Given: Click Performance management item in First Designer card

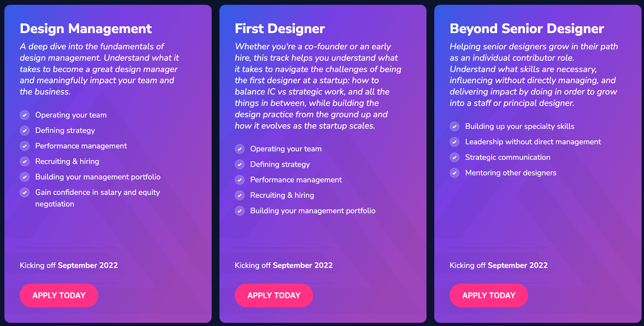Looking at the screenshot, I should point(296,180).
